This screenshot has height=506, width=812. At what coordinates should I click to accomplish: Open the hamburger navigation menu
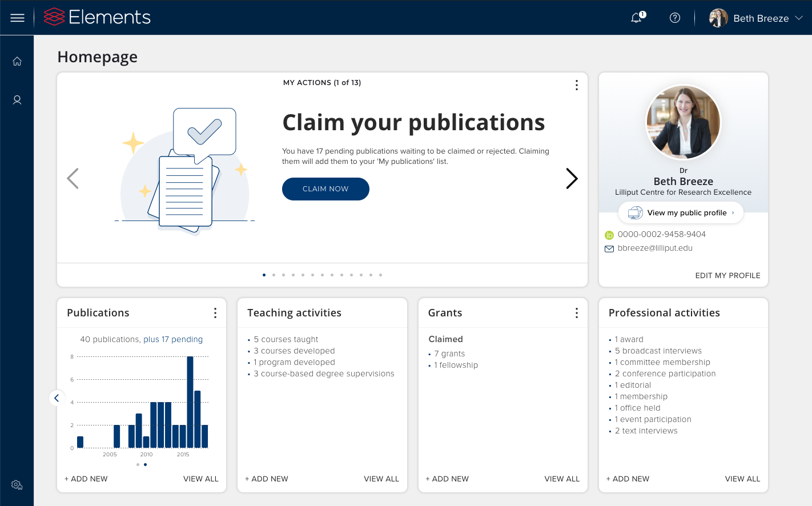point(17,18)
